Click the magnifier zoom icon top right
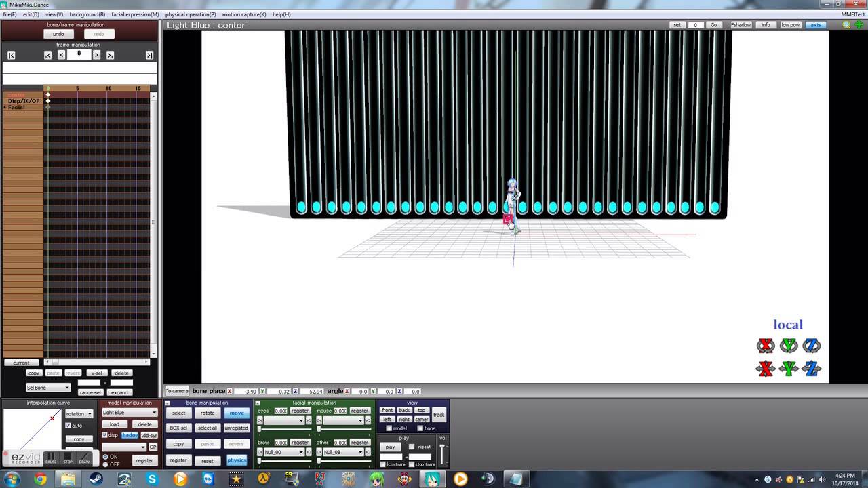Screen dimensions: 868x488 pos(846,25)
